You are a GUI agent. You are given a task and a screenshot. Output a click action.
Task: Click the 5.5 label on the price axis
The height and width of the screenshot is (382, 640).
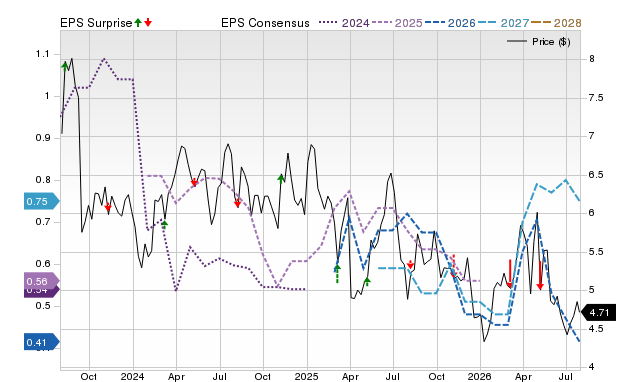(x=596, y=252)
